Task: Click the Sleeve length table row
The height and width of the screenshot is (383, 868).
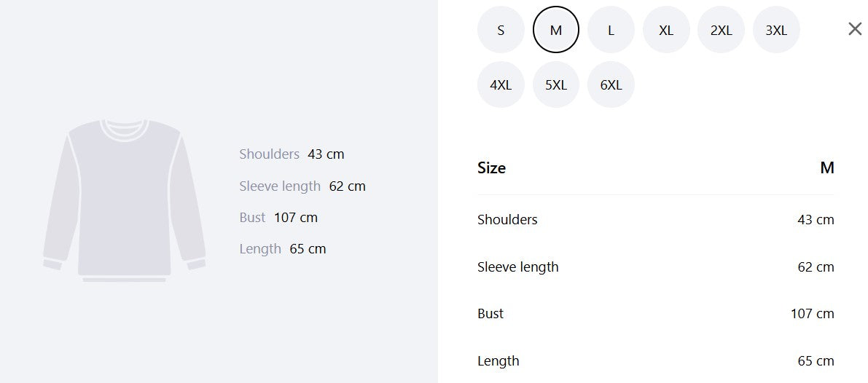Action: (x=655, y=267)
